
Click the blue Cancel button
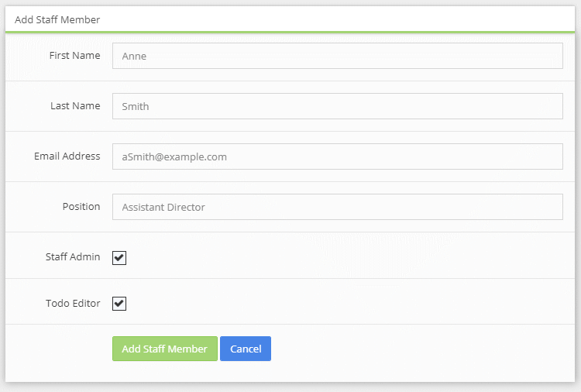click(246, 349)
